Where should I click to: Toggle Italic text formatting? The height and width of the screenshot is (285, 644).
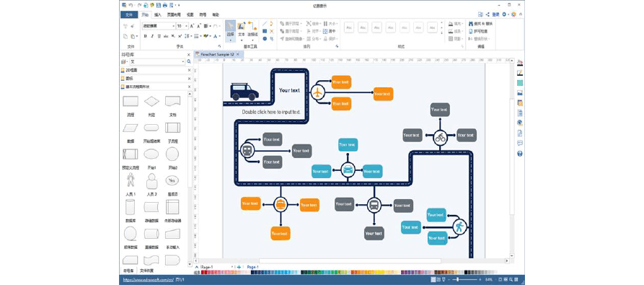152,36
